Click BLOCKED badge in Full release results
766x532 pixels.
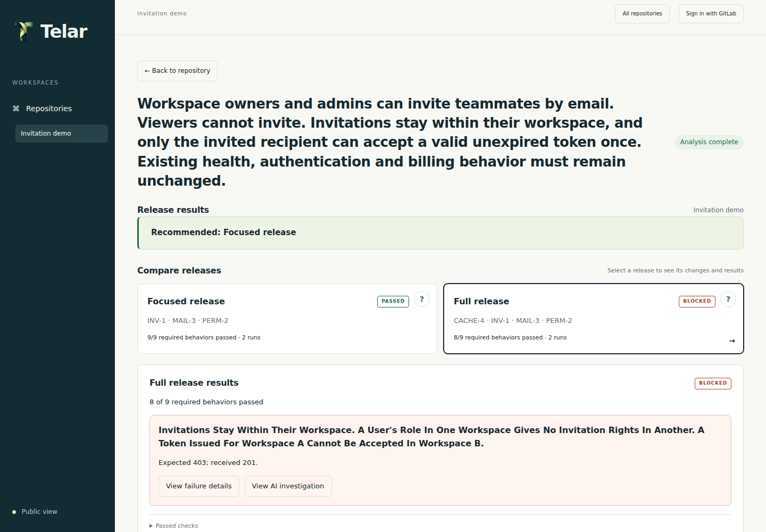(x=713, y=383)
